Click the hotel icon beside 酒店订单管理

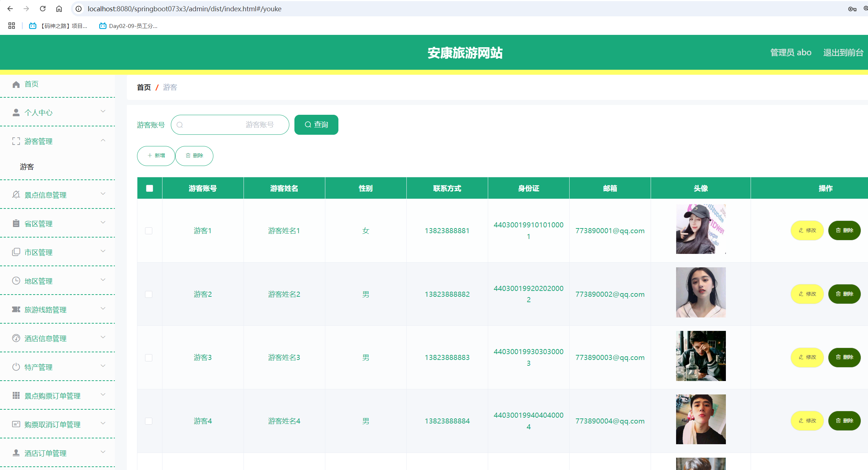16,453
